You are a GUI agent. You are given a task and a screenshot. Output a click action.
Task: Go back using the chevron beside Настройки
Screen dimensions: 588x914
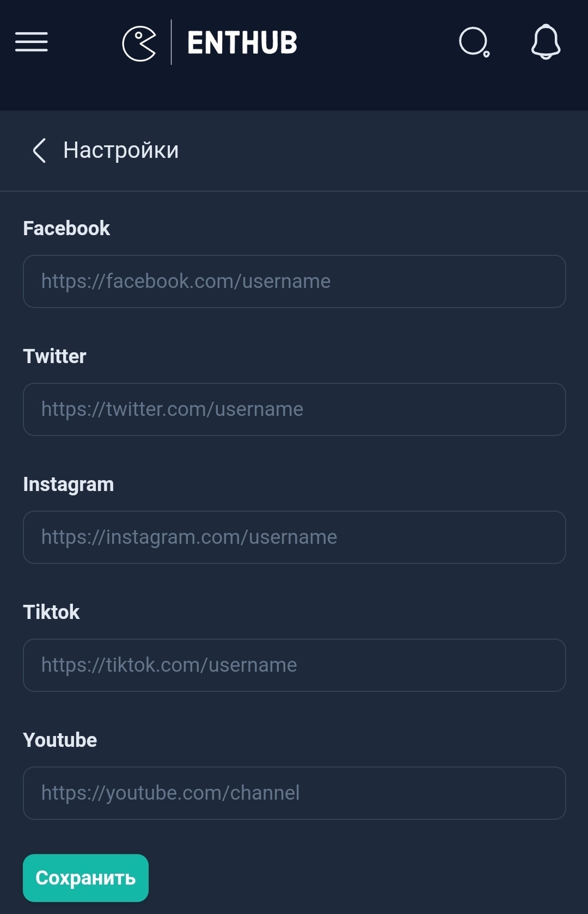39,150
